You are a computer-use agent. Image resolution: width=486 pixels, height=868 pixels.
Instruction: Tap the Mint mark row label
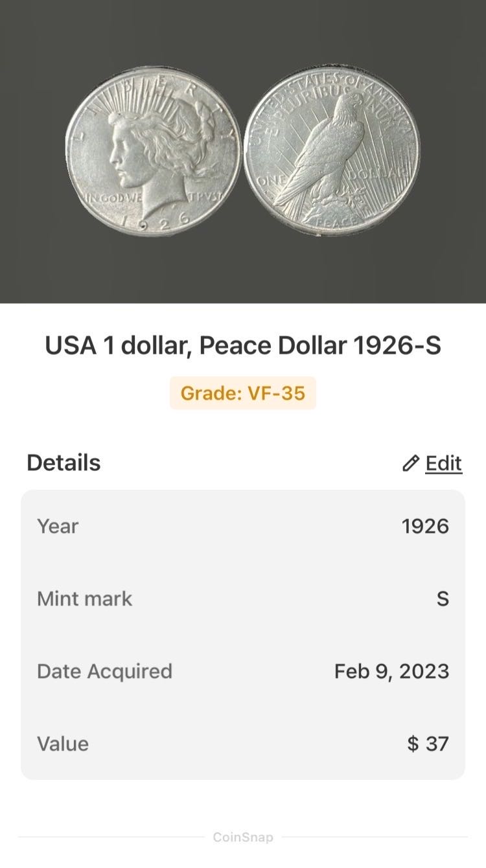point(84,599)
